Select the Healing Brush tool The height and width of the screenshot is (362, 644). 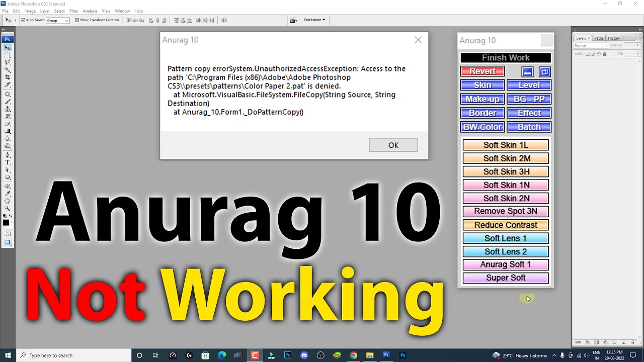coord(8,94)
